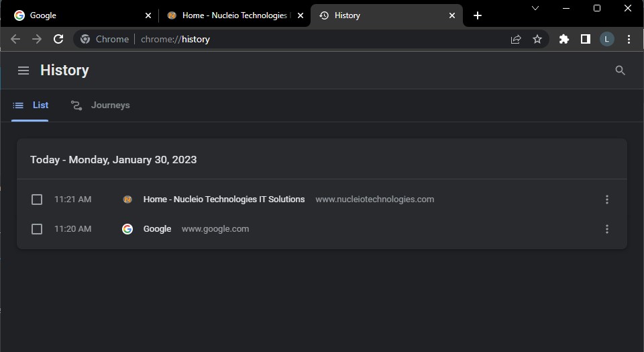
Task: Open Chrome's three-dot main menu
Action: coord(629,39)
